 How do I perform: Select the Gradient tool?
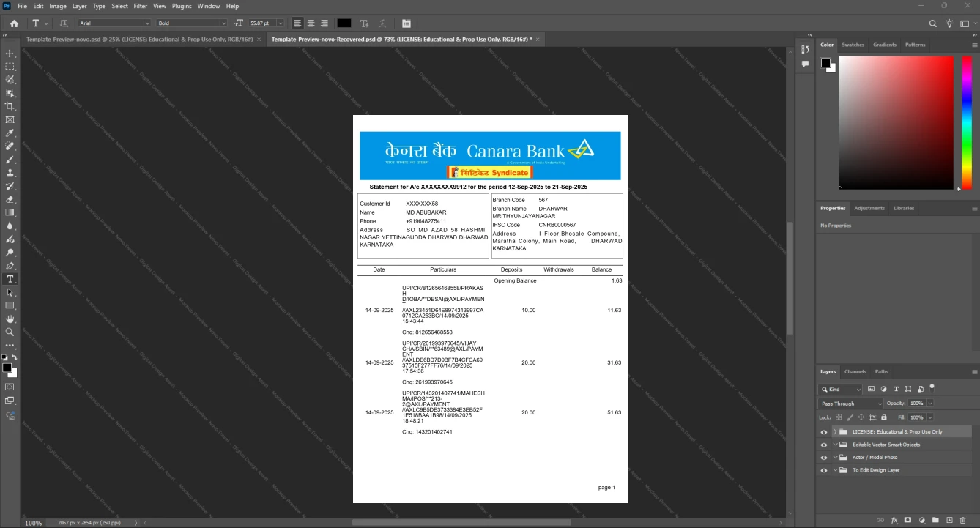click(10, 212)
